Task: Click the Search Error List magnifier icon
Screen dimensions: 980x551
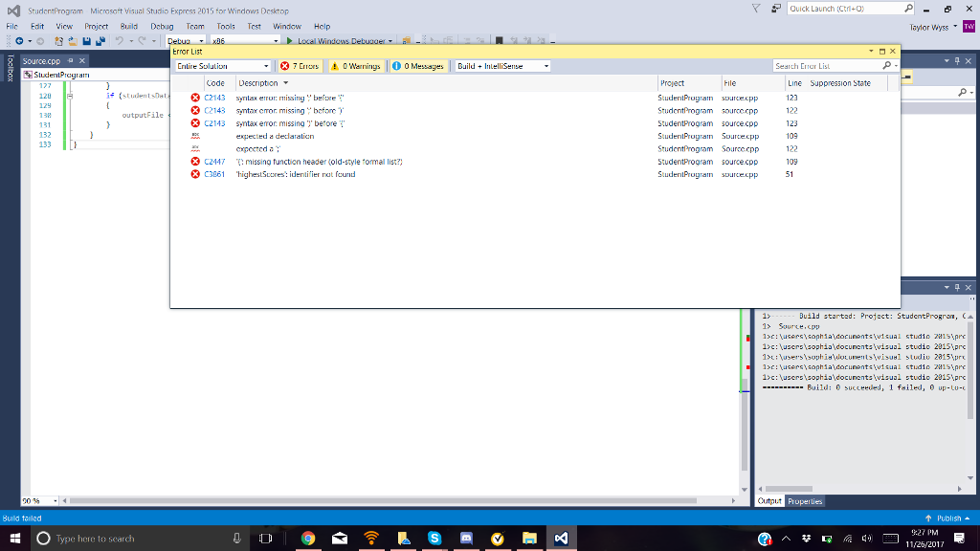Action: click(887, 66)
